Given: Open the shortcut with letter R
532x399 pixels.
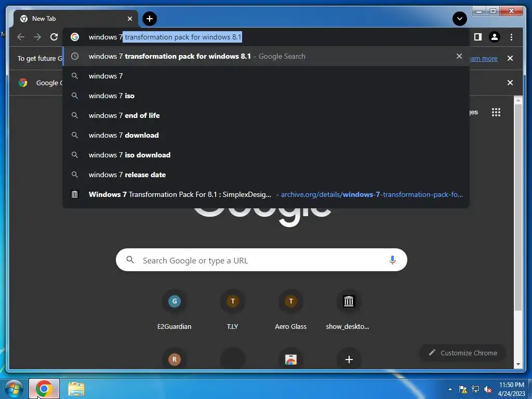Looking at the screenshot, I should [175, 360].
